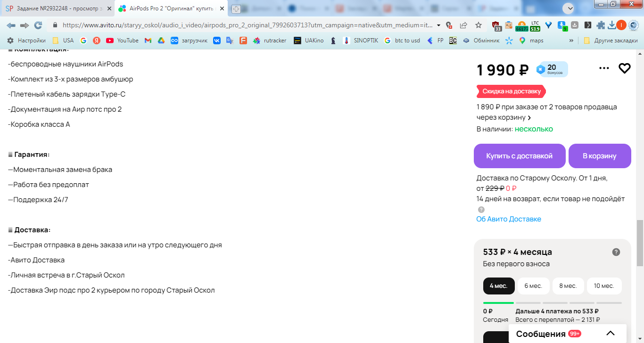This screenshot has height=343, width=644.
Task: Select the 6 мес. installment term
Action: 533,286
